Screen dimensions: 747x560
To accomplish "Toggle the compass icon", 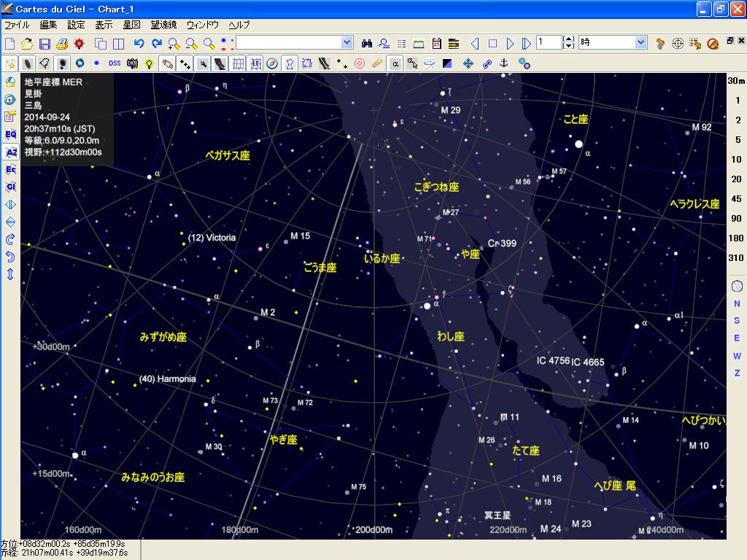I will tap(272, 63).
